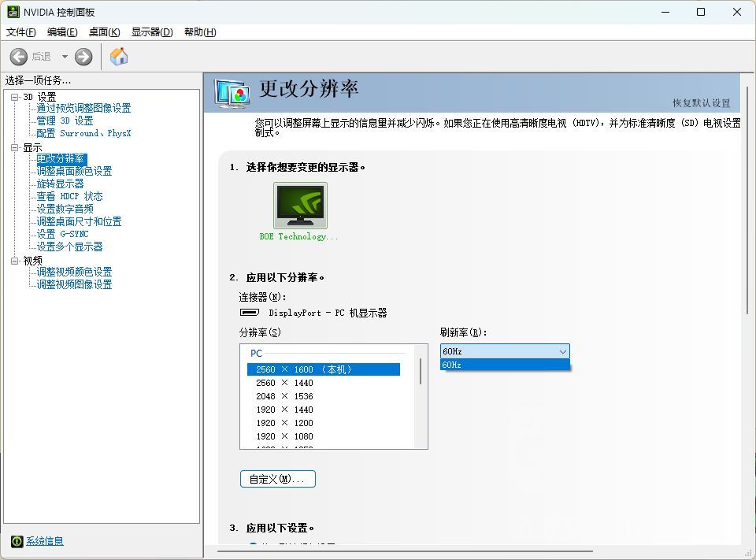Screen dimensions: 756x560
Task: Click the forward navigation arrow icon
Action: click(83, 56)
